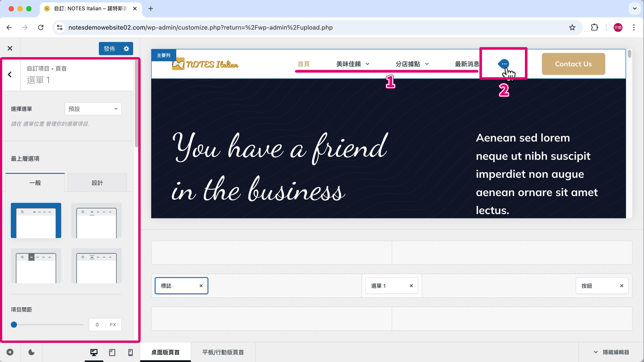Expand the 美味佳餚 submenu arrow
Screen dimensions: 644x362
(x=367, y=64)
